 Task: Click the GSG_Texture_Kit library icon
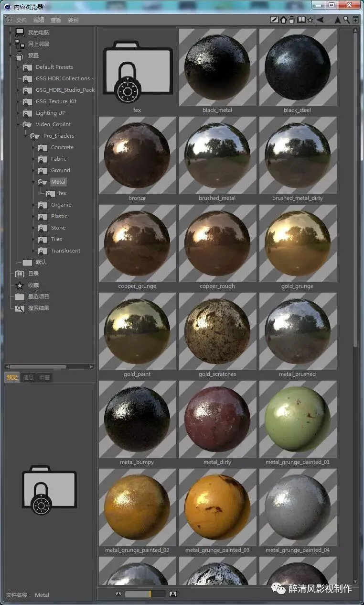pyautogui.click(x=27, y=101)
